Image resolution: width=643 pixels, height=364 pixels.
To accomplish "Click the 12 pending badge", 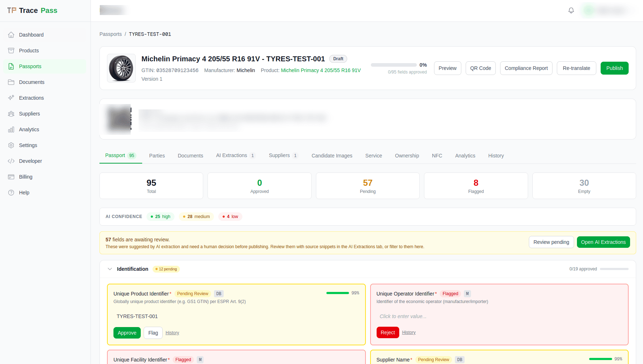I will pos(166,269).
